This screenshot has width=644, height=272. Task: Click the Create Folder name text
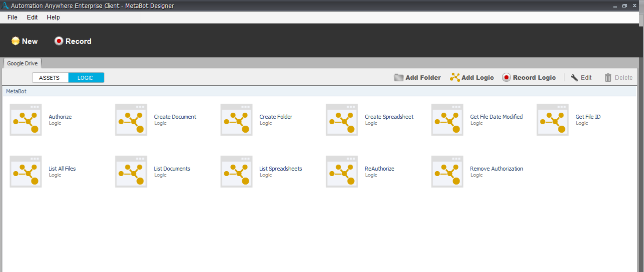pos(276,117)
